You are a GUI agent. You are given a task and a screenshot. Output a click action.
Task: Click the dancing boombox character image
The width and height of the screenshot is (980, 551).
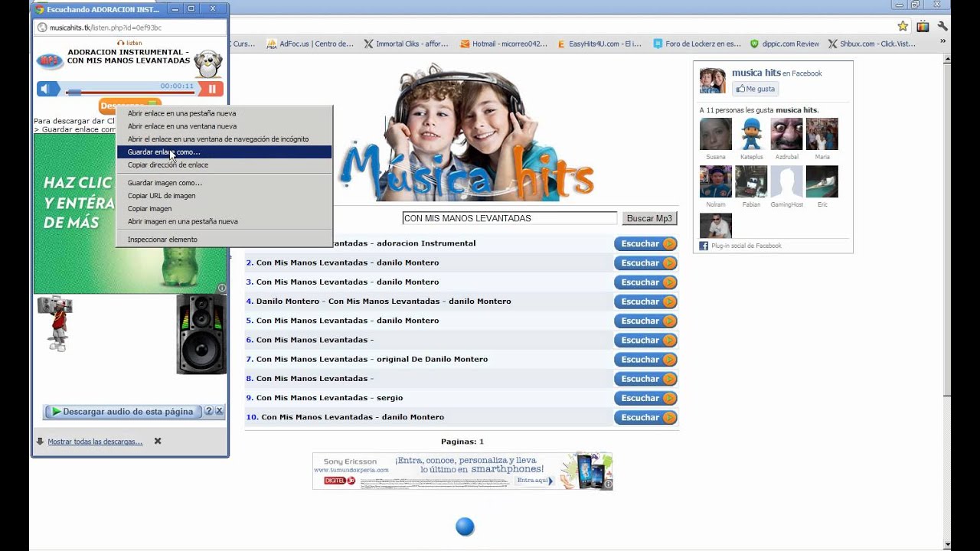pyautogui.click(x=55, y=324)
